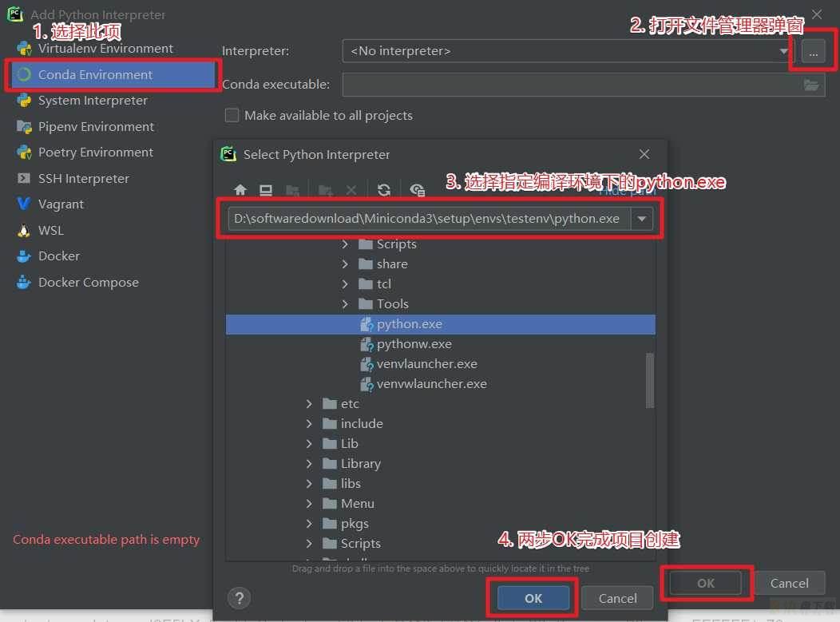The width and height of the screenshot is (840, 622).
Task: Click the Delete toolbar icon
Action: coord(351,190)
